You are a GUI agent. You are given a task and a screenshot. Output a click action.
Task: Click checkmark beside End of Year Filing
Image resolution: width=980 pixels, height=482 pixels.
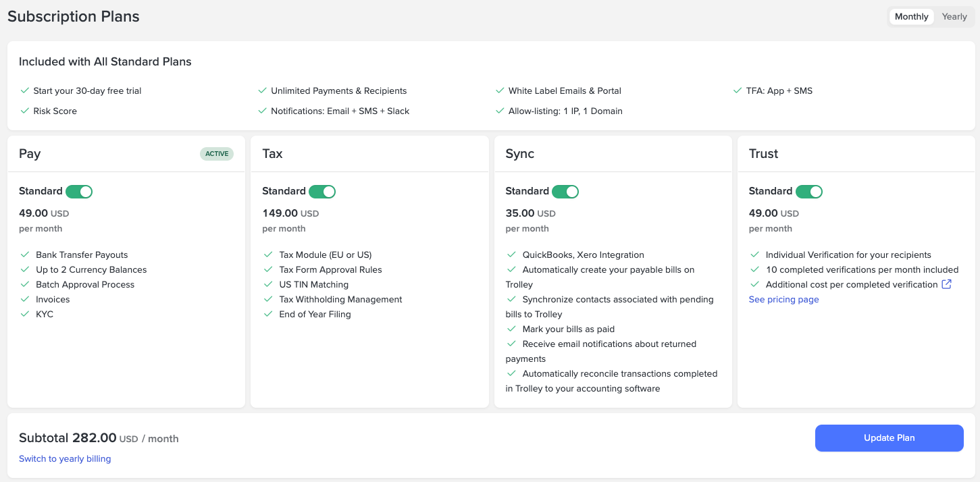268,314
